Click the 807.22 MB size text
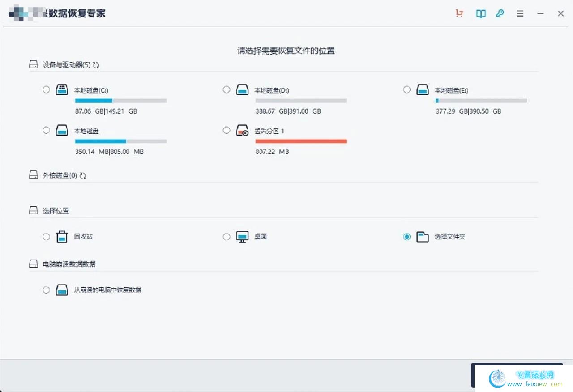 pos(272,152)
